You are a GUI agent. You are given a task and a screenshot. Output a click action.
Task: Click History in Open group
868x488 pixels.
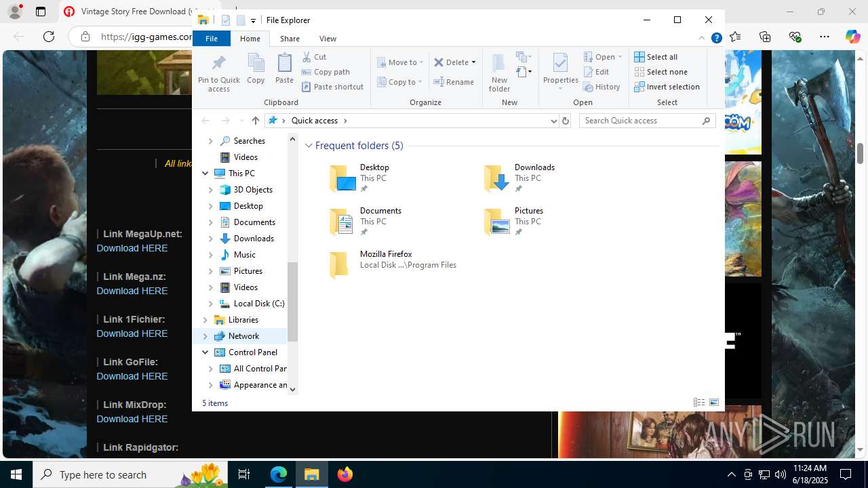[x=601, y=87]
